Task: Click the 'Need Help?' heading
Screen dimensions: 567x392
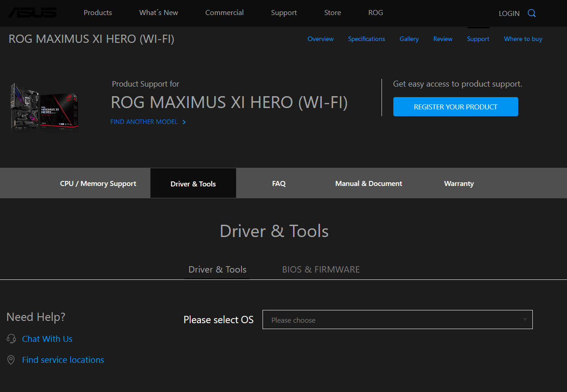Action: click(36, 317)
